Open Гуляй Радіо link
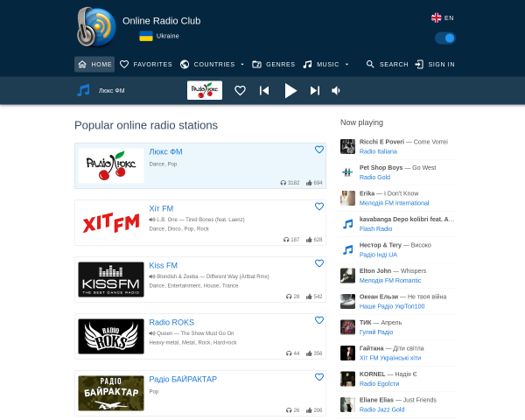This screenshot has height=420, width=525. (x=376, y=332)
